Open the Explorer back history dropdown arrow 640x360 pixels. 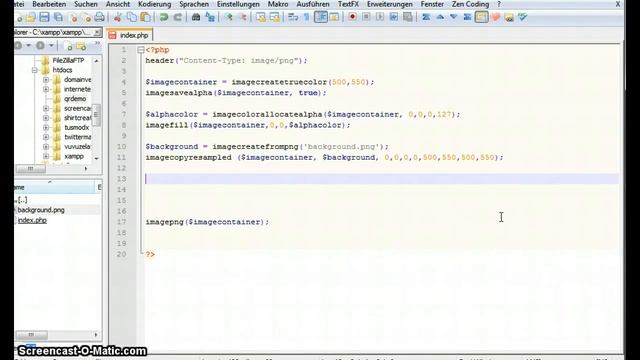point(29,46)
